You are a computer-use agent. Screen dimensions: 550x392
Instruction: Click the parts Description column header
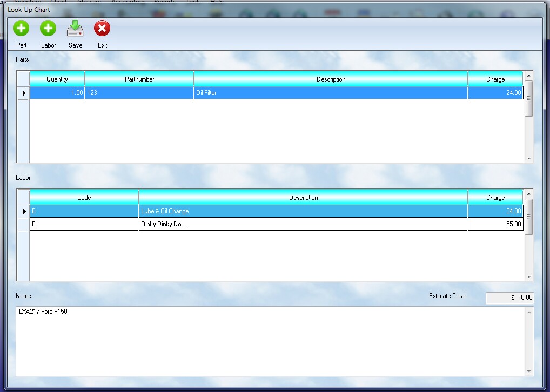click(331, 79)
